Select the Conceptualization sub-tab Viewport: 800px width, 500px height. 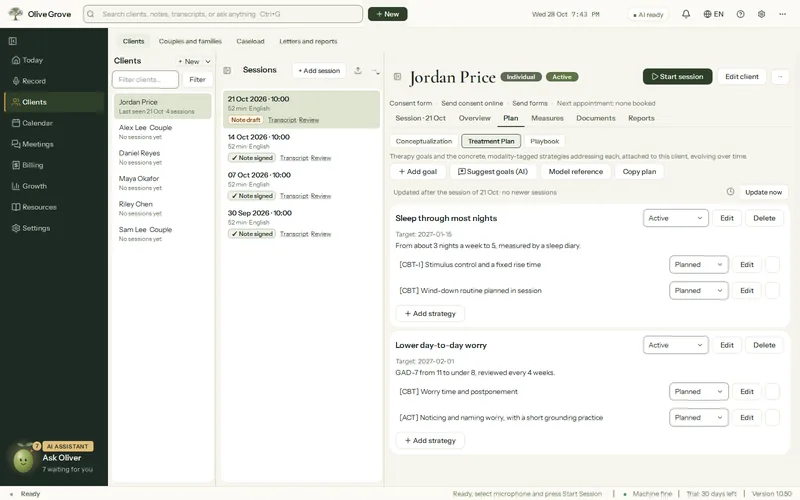point(424,141)
